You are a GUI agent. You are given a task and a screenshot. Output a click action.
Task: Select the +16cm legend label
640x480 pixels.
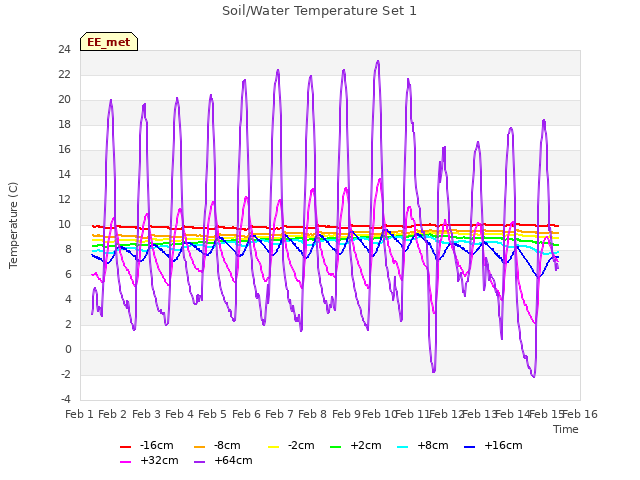click(503, 445)
